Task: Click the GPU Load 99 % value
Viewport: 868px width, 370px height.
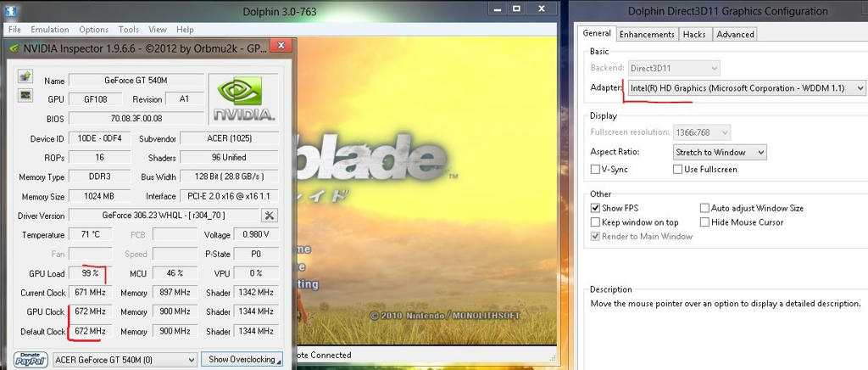Action: pyautogui.click(x=90, y=273)
